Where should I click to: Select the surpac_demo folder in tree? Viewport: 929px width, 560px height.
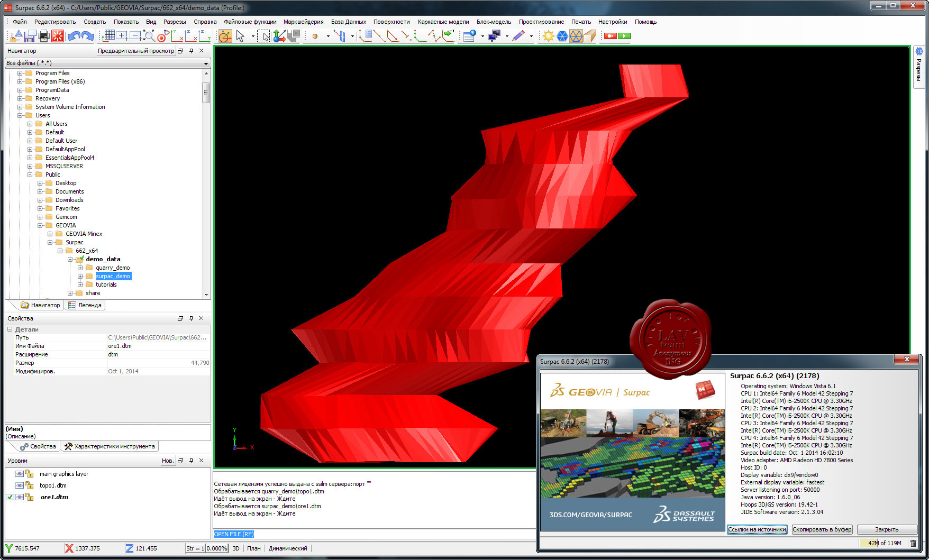[x=113, y=276]
